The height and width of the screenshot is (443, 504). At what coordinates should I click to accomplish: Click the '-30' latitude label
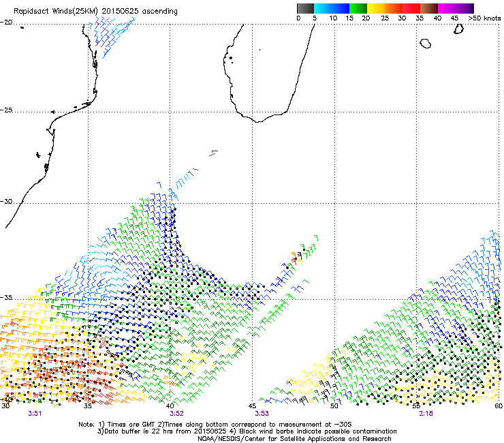[x=6, y=201]
